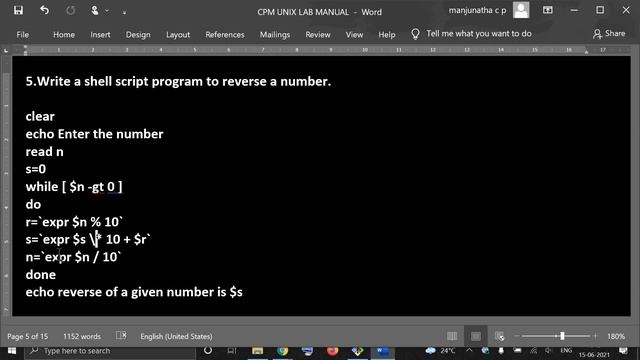Click the line r=`expr $n % 10`
The image size is (640, 360).
tap(74, 222)
